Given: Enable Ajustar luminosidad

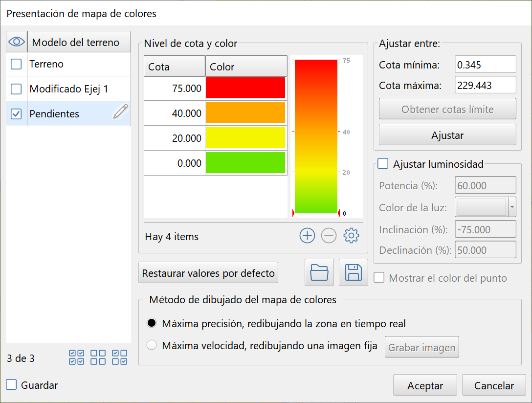Looking at the screenshot, I should coord(383,164).
